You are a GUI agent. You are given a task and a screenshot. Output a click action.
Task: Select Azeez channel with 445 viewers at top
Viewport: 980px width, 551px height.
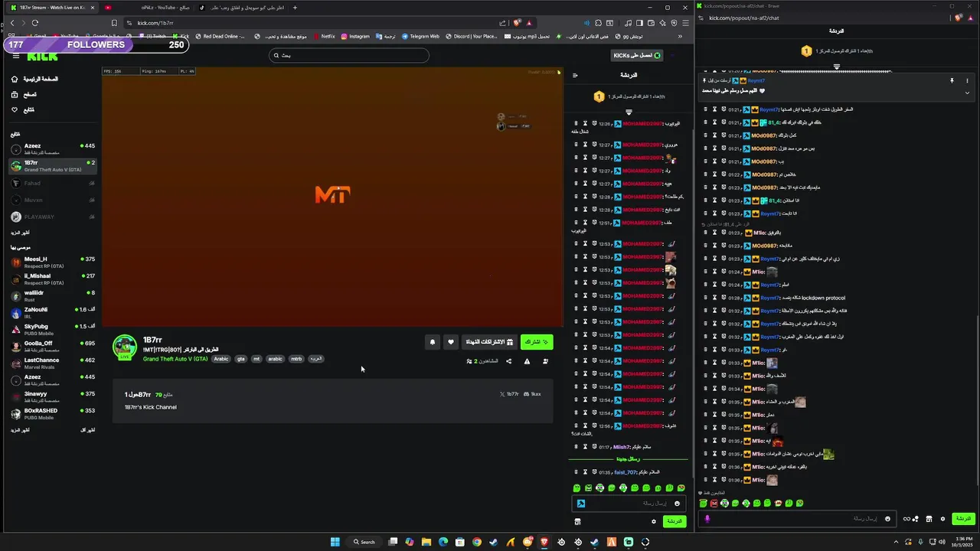[x=53, y=148]
